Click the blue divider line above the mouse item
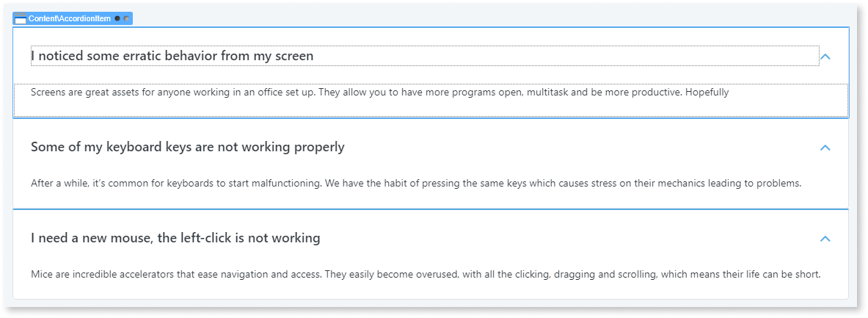This screenshot has height=318, width=868. (x=431, y=209)
